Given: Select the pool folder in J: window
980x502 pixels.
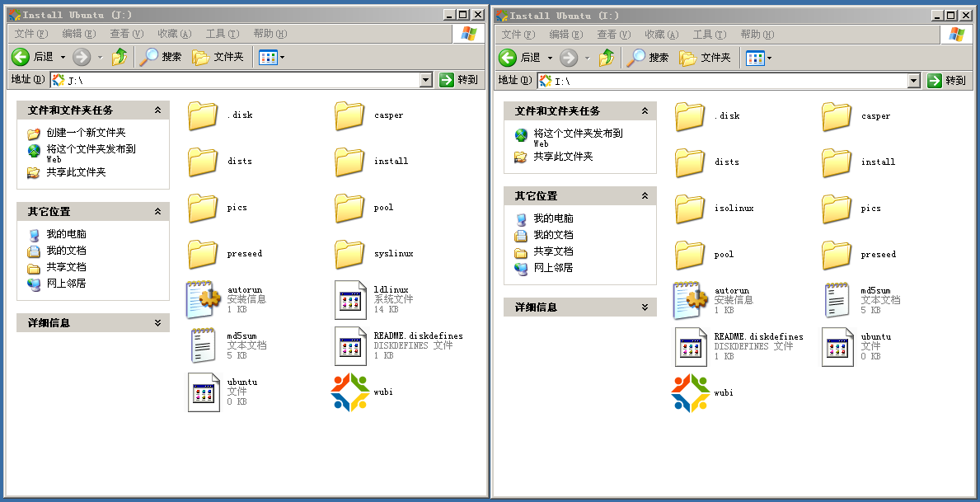Looking at the screenshot, I should (363, 208).
